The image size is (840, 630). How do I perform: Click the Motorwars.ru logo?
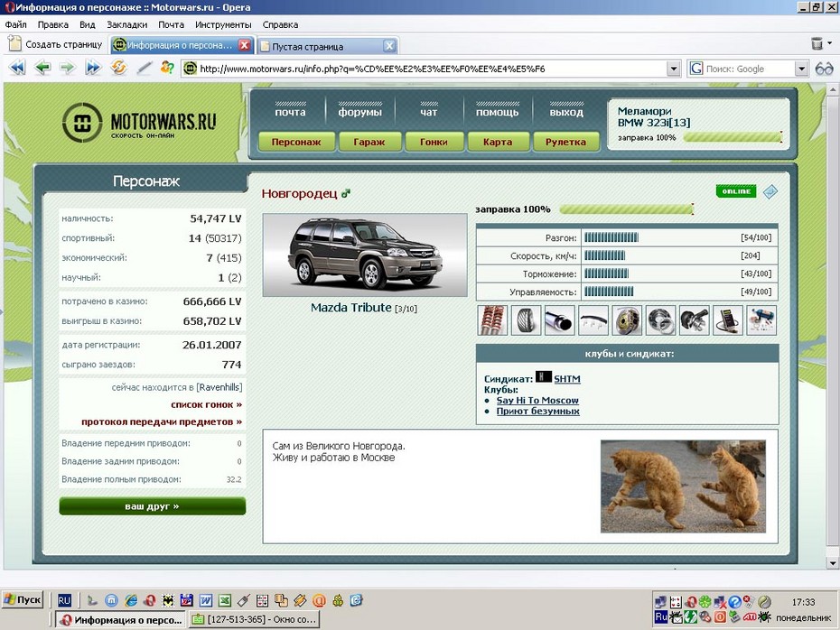[x=139, y=123]
